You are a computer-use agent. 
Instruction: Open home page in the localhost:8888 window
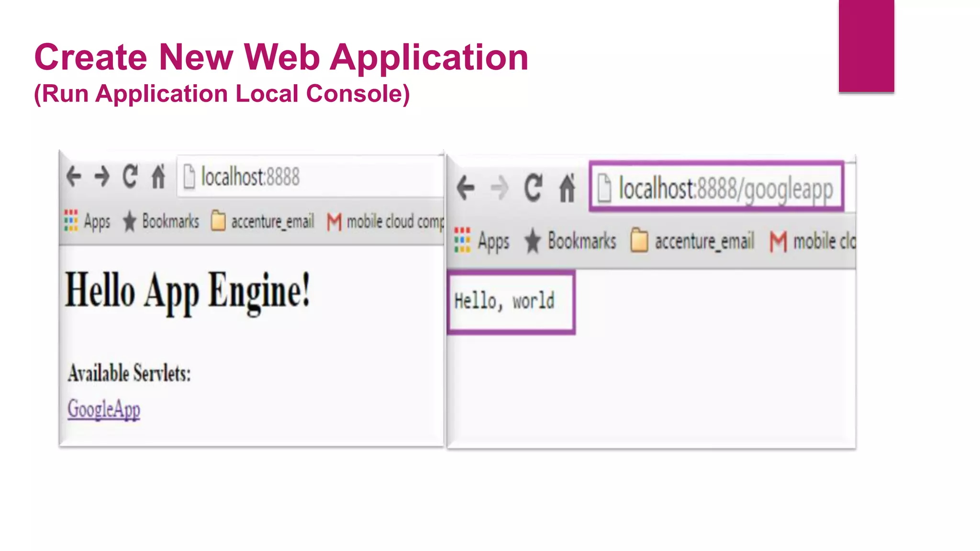158,176
